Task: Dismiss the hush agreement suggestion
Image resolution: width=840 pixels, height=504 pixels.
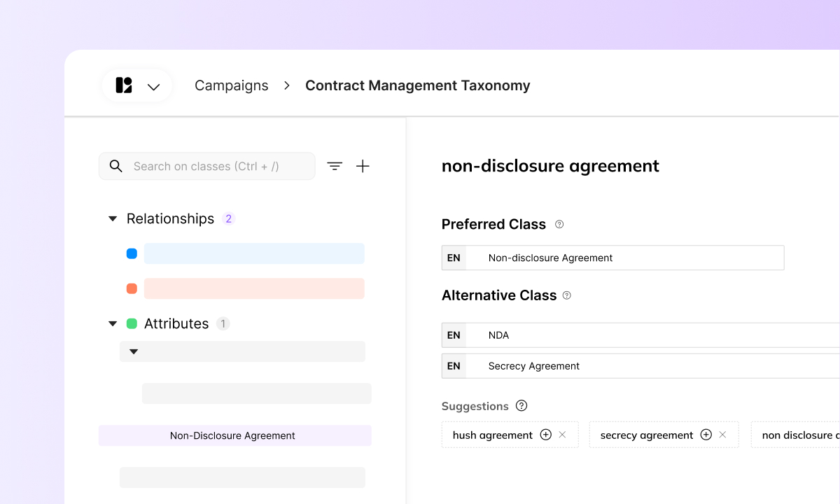Action: click(x=563, y=435)
